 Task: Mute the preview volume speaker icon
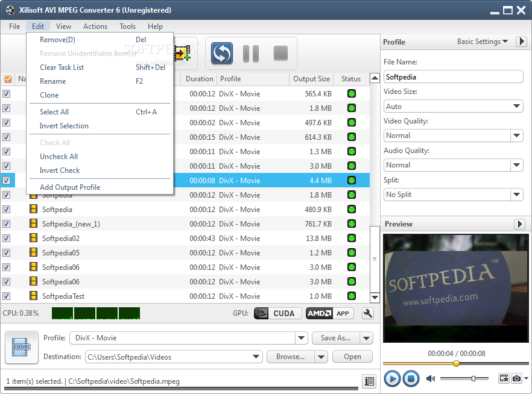[x=431, y=378]
